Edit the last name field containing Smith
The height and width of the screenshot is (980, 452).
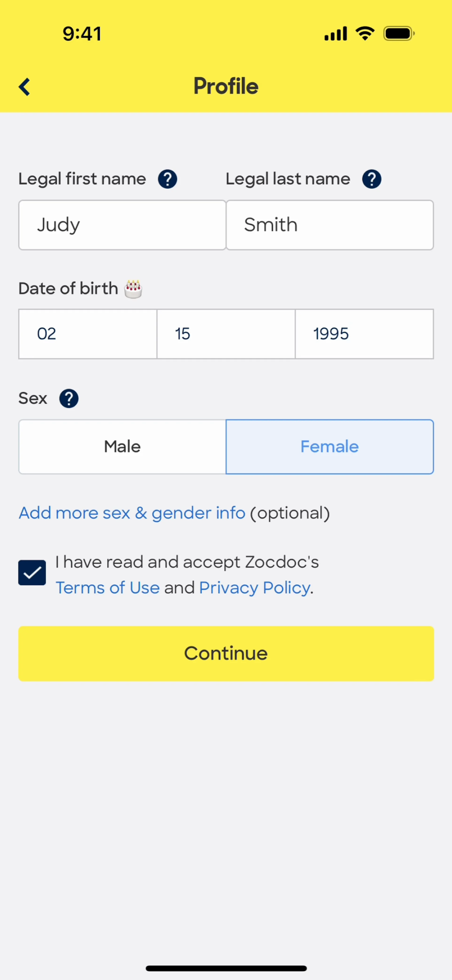click(330, 225)
